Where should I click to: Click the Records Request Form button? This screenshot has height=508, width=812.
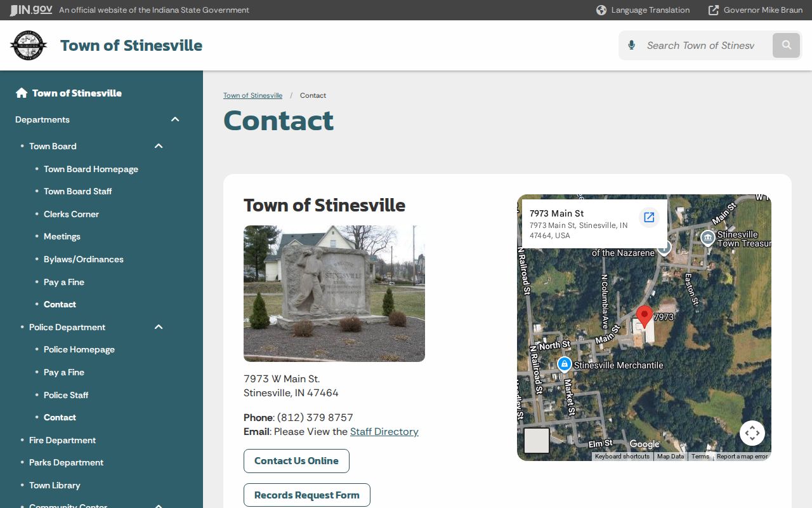(x=307, y=495)
